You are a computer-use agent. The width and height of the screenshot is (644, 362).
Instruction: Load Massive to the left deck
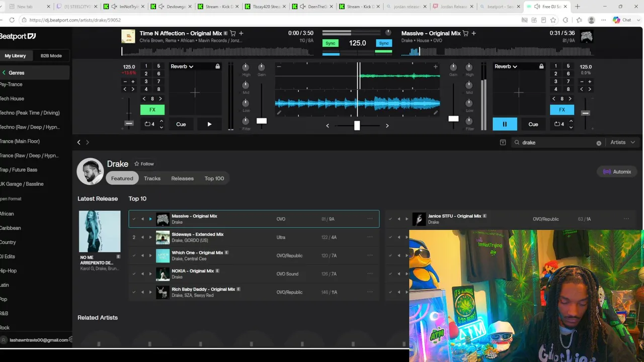click(142, 219)
